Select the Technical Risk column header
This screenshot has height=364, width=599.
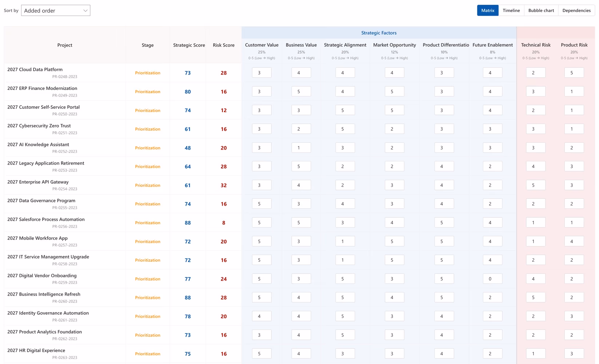536,45
